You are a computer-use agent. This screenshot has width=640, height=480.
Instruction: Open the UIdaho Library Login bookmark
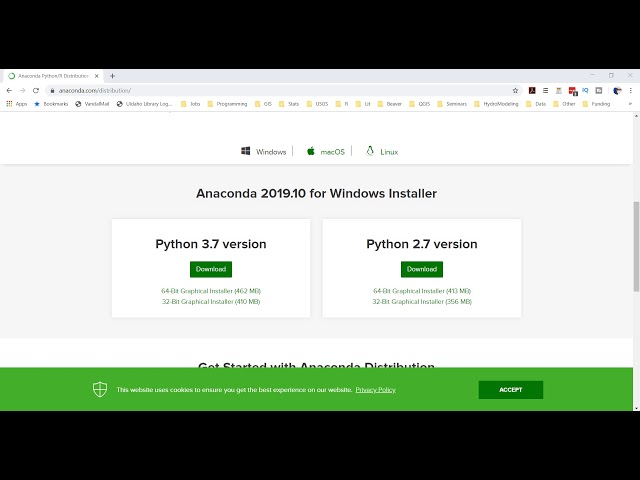(144, 104)
